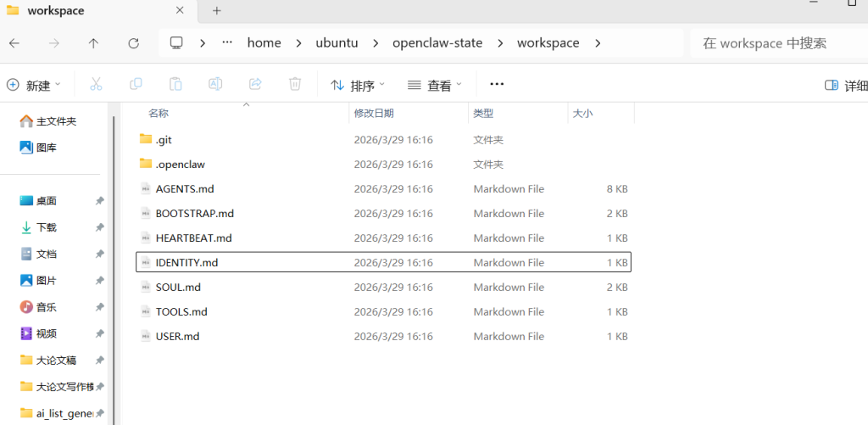Refresh the workspace folder view
The width and height of the screenshot is (868, 425).
[x=133, y=43]
